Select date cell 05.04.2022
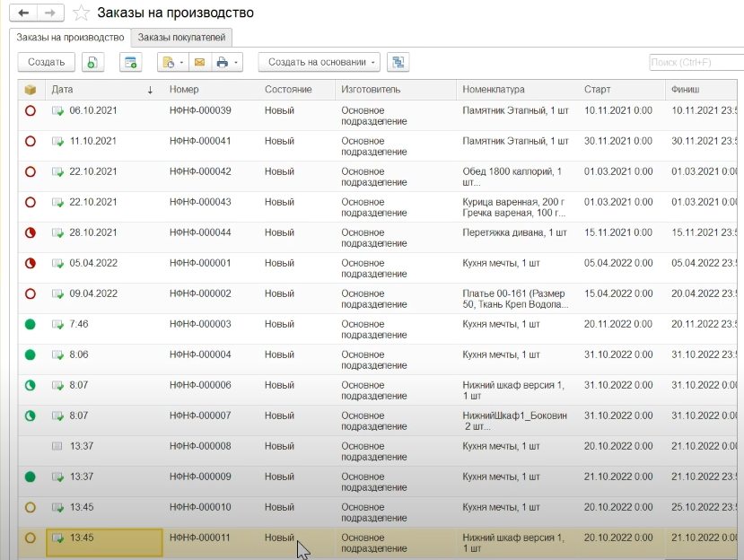This screenshot has height=560, width=744. coord(93,263)
